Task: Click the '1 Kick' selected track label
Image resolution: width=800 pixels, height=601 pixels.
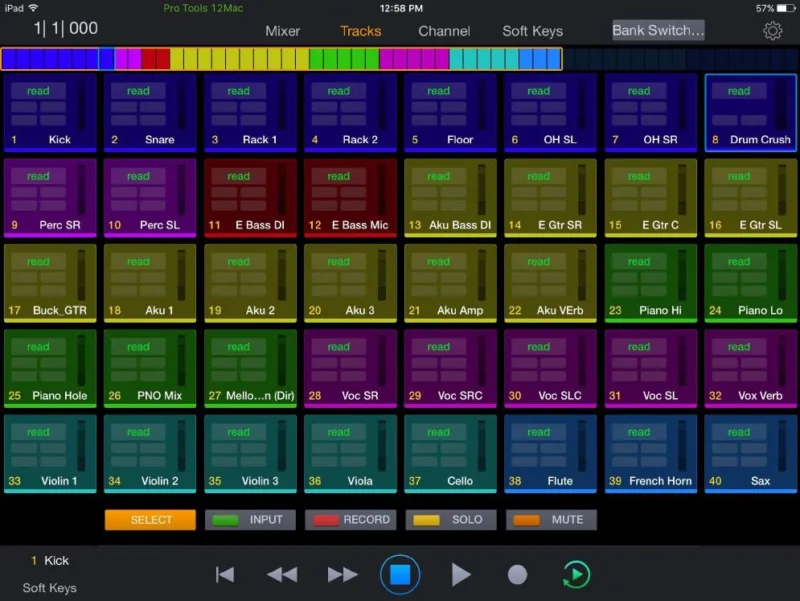Action: pyautogui.click(x=50, y=561)
